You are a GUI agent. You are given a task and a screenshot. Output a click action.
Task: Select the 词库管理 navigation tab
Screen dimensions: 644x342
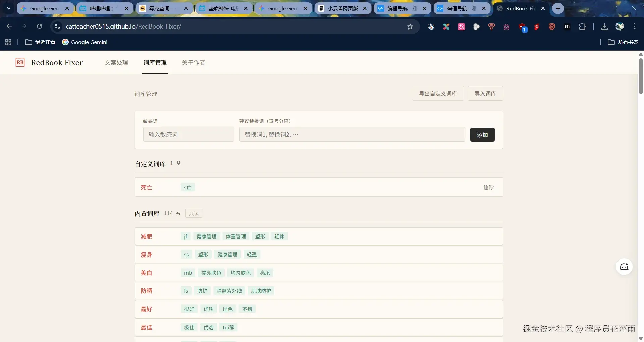155,62
